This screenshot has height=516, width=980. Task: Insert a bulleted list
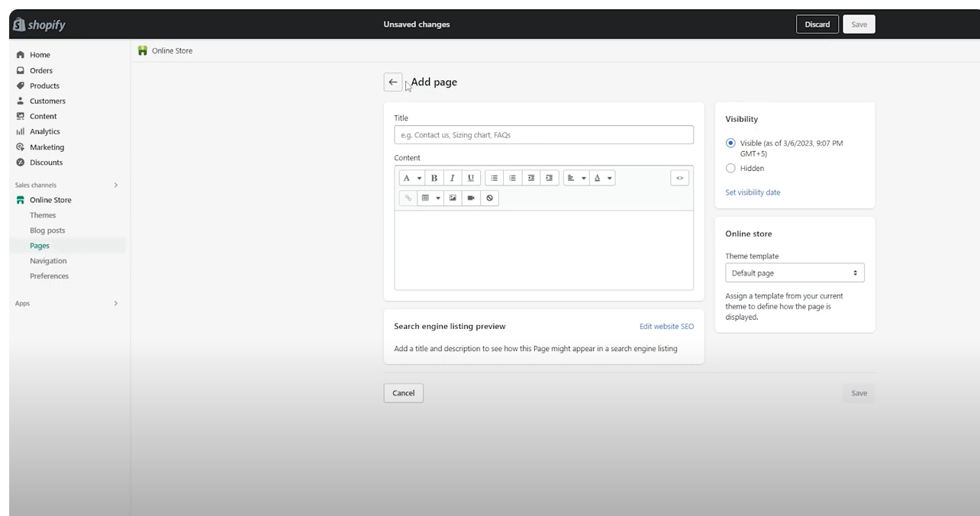495,178
